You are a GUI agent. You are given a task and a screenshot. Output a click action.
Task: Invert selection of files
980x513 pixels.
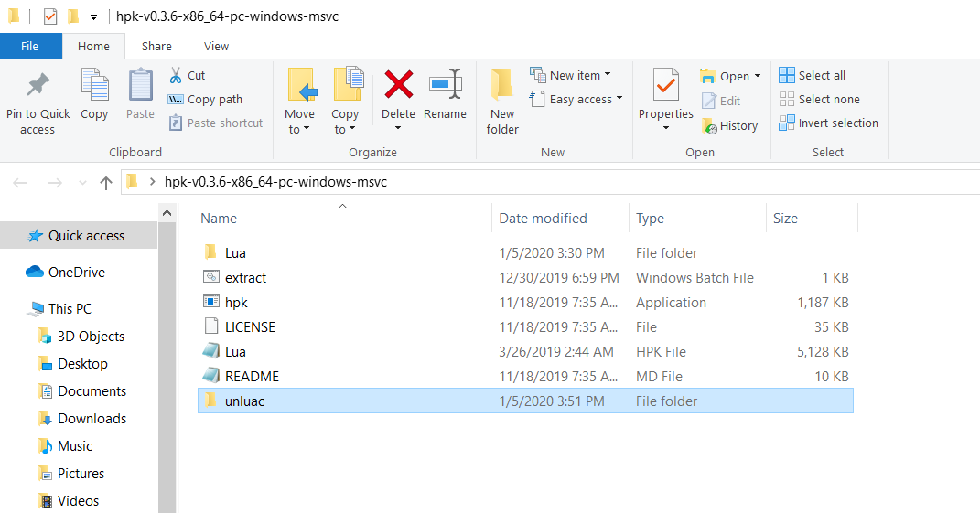(829, 123)
